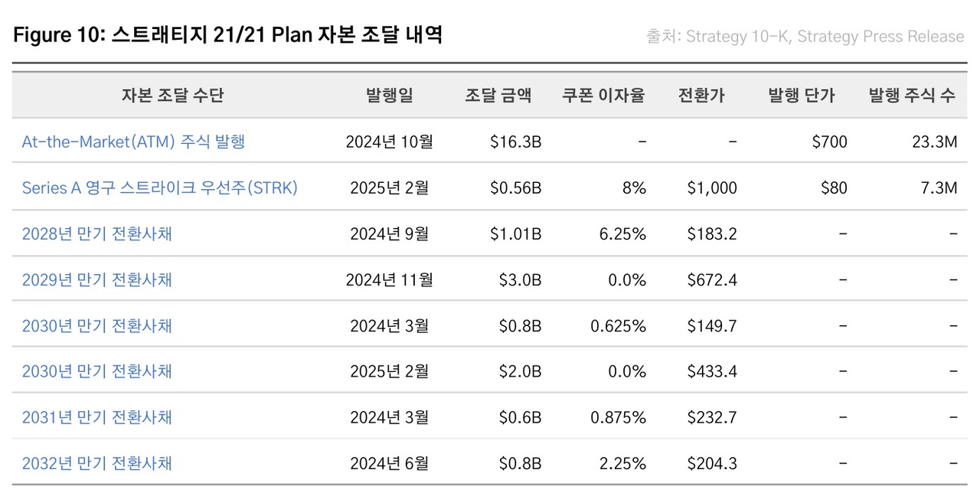Click the 출처 Strategy 10-K source text
Screen dimensions: 980x496
coord(805,36)
